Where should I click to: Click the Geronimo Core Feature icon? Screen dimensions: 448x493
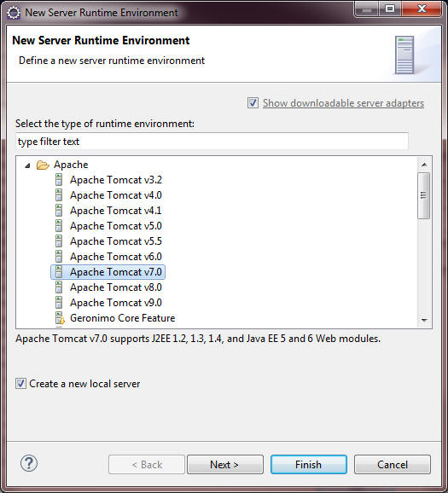coord(60,318)
